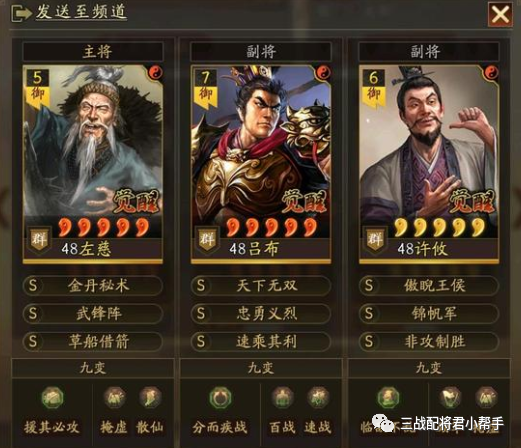Open the 分而疾战 nine-change icon under 吕布

220,397
